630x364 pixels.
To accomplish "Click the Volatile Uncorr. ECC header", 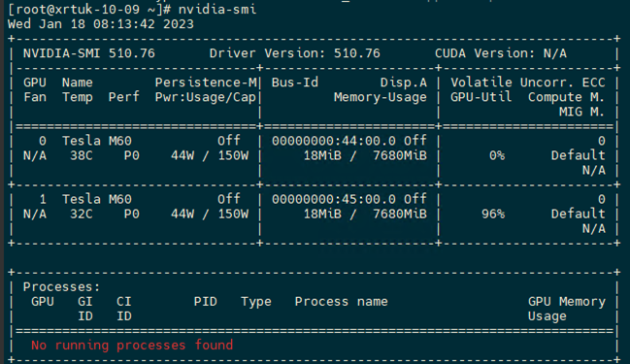I will (528, 83).
